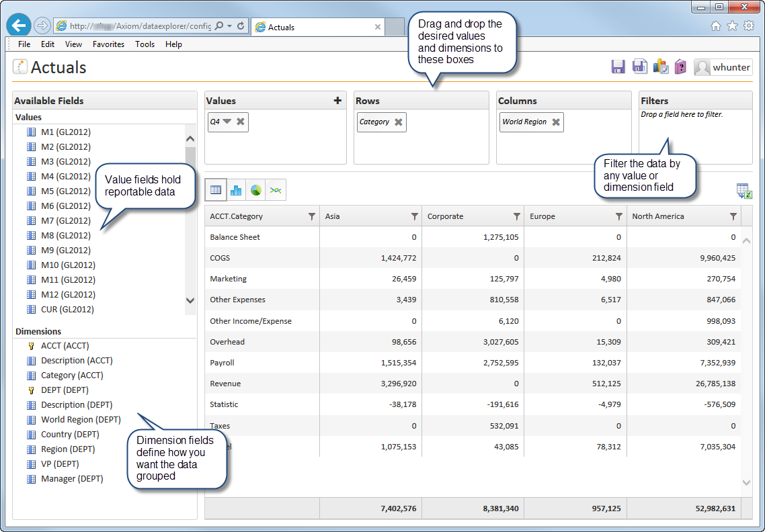Select the Manager (DEPT) dimension
Screen dimensions: 765x532
pos(65,479)
